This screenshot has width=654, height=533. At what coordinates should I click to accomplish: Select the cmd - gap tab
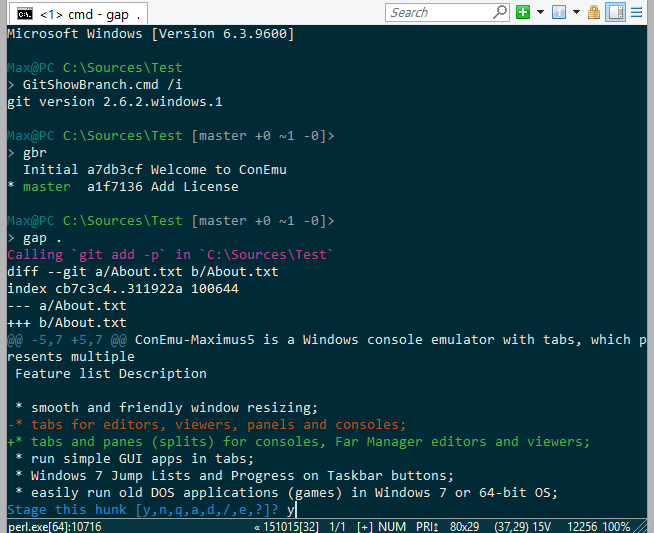78,14
